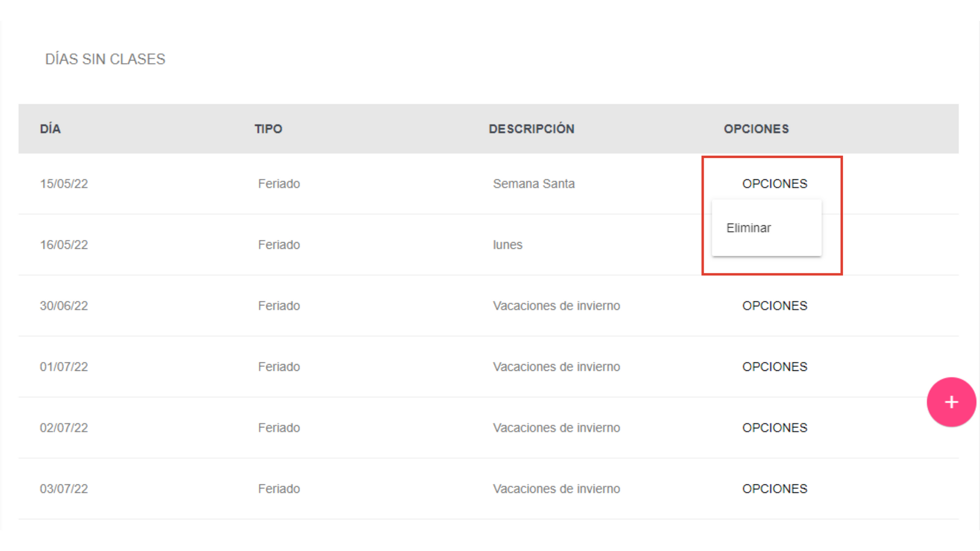Click the DÍA column header
This screenshot has height=551, width=980.
[x=50, y=129]
